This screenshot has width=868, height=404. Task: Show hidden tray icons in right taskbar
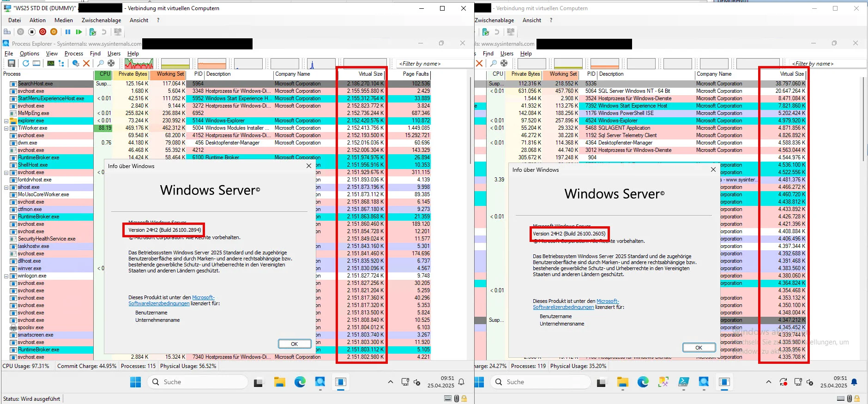pos(768,382)
